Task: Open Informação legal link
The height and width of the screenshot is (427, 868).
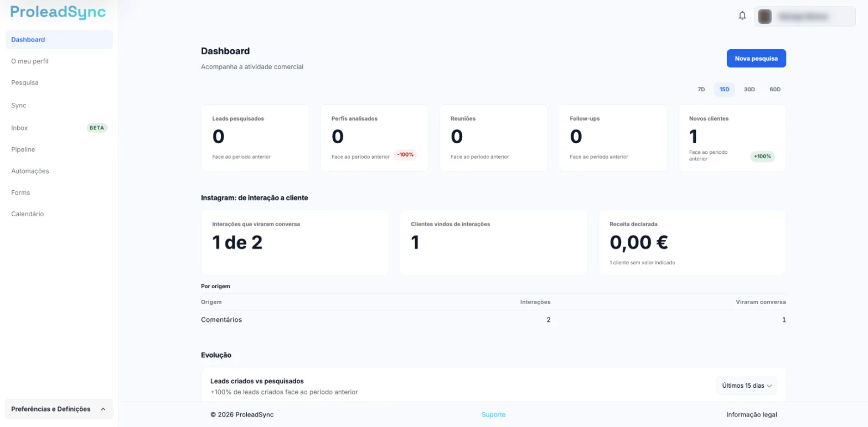Action: point(752,415)
